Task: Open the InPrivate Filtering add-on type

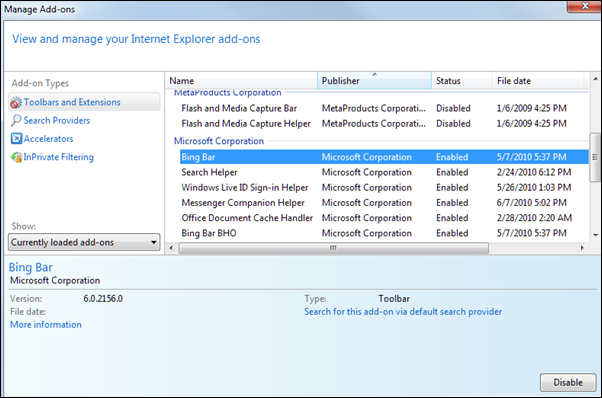Action: tap(58, 157)
